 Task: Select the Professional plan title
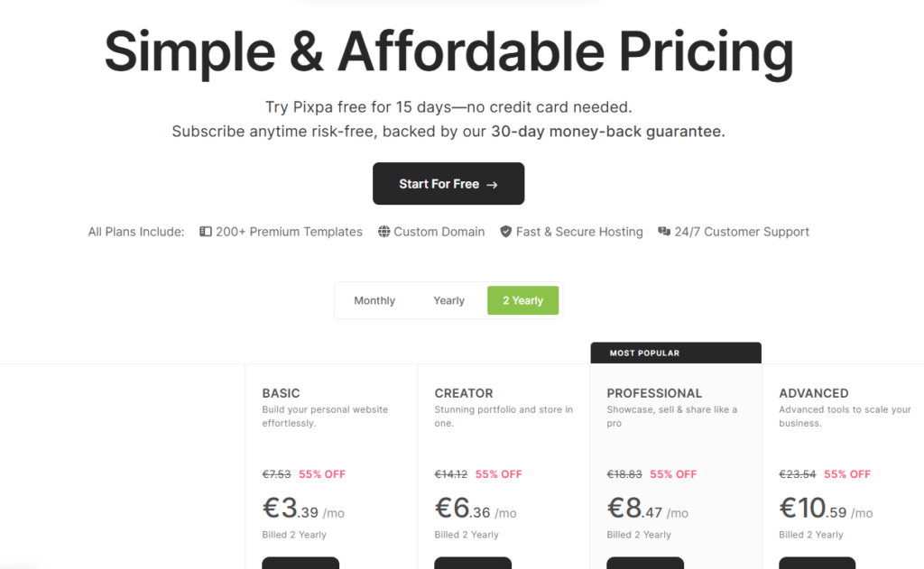tap(654, 393)
